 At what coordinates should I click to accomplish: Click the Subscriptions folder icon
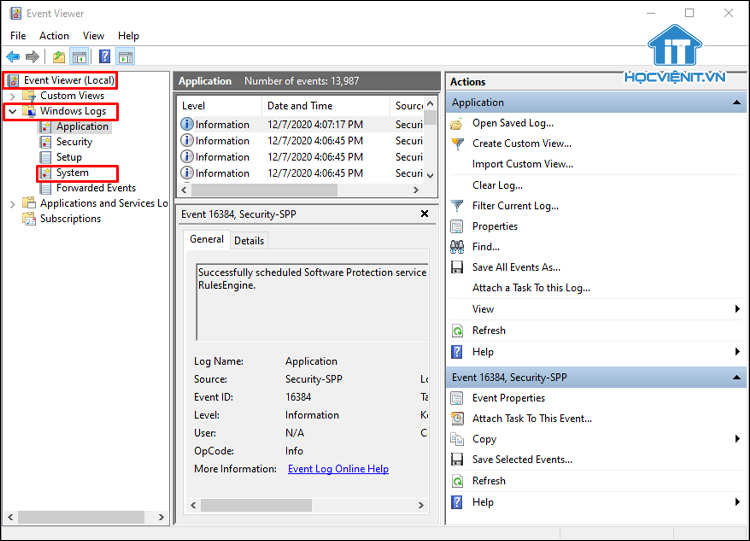pyautogui.click(x=29, y=219)
